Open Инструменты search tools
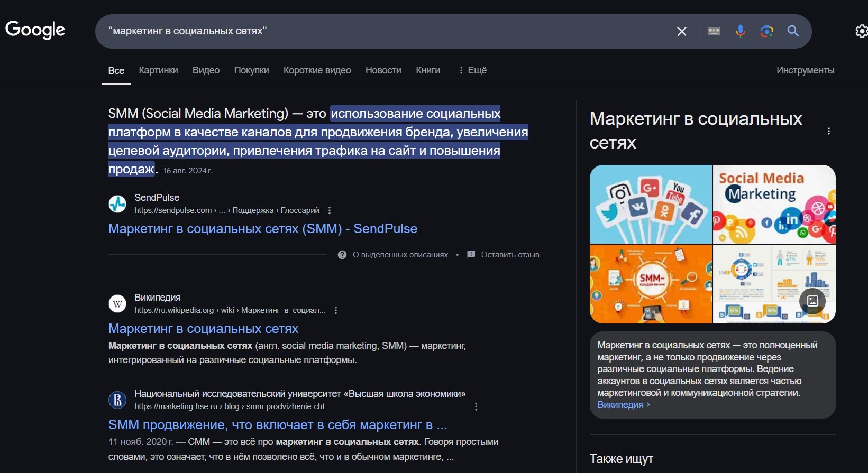Viewport: 868px width, 473px height. tap(805, 70)
